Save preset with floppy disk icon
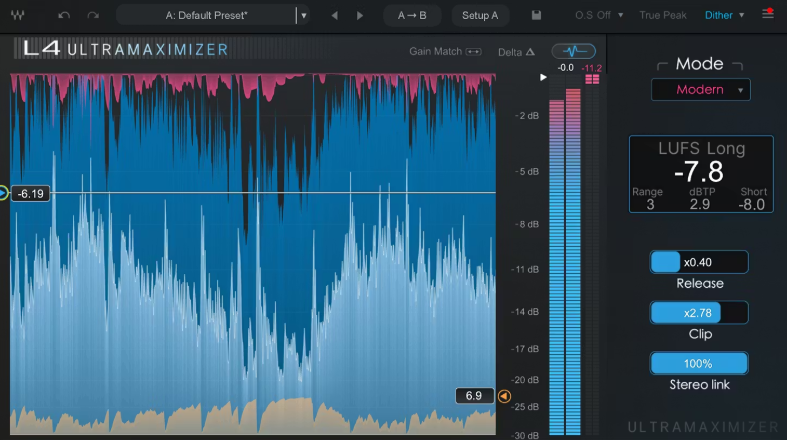This screenshot has width=787, height=440. click(536, 15)
